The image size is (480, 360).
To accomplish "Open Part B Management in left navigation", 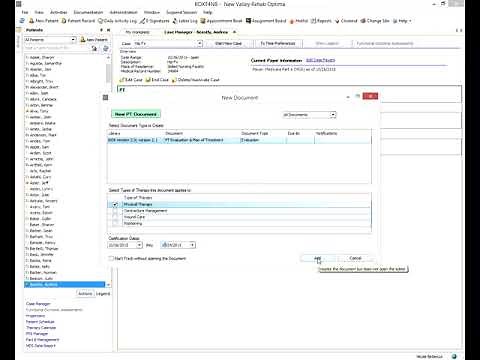I will pyautogui.click(x=42, y=340).
